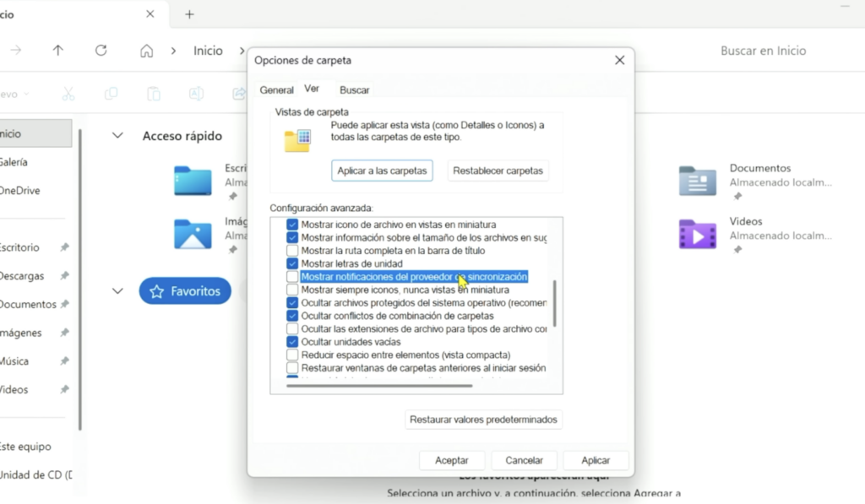Select Unidad de CD in navigation pane
865x504 pixels.
click(x=35, y=474)
